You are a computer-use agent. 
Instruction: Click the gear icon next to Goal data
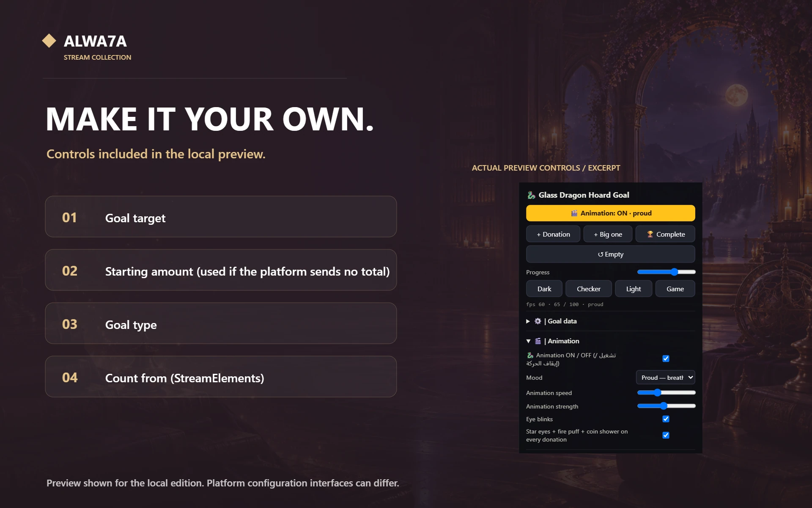tap(538, 321)
